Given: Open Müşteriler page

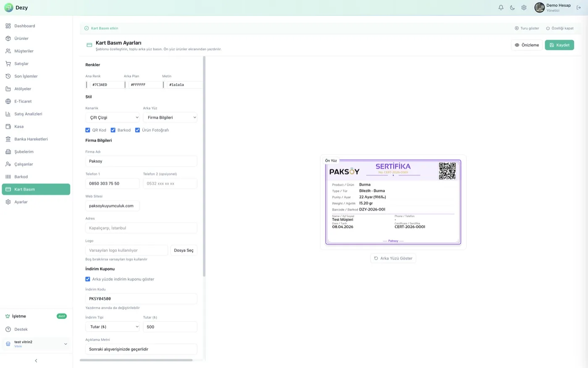Looking at the screenshot, I should click(x=36, y=51).
